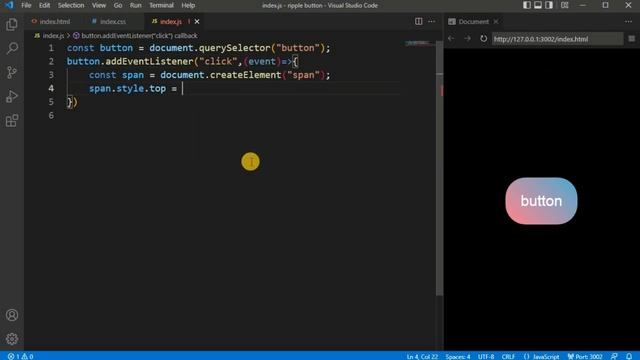Open the Accounts menu icon
The height and width of the screenshot is (360, 640).
[12, 315]
